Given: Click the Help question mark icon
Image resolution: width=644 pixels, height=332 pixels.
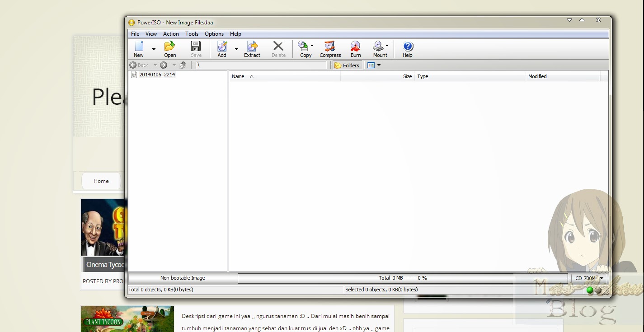Looking at the screenshot, I should pos(408,46).
